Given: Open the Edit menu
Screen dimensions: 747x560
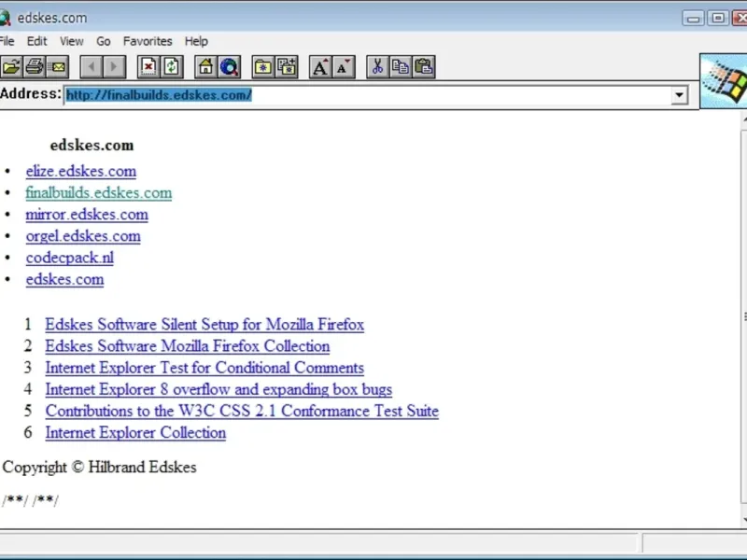Looking at the screenshot, I should 36,41.
